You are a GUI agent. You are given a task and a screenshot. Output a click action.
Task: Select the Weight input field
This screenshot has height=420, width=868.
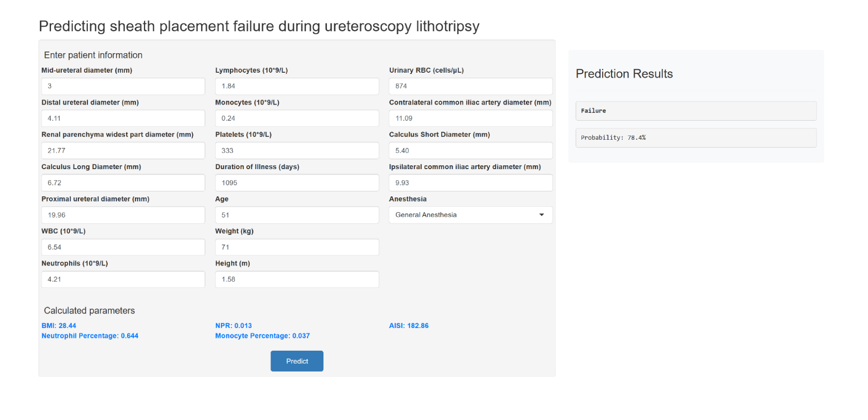[297, 247]
